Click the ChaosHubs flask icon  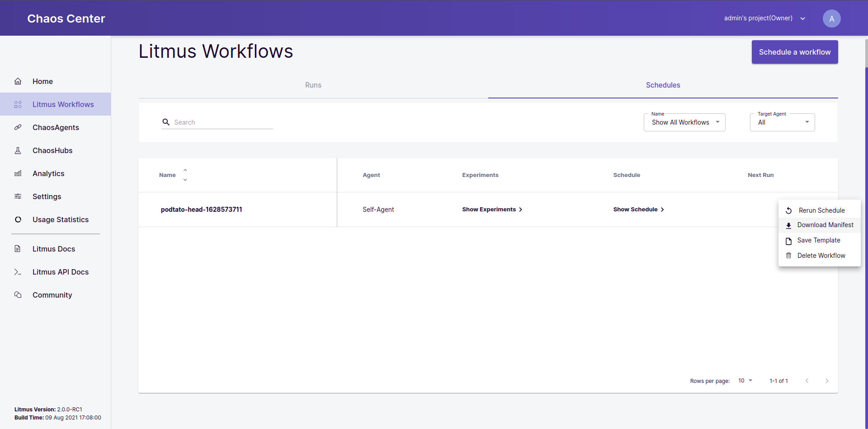[x=18, y=150]
